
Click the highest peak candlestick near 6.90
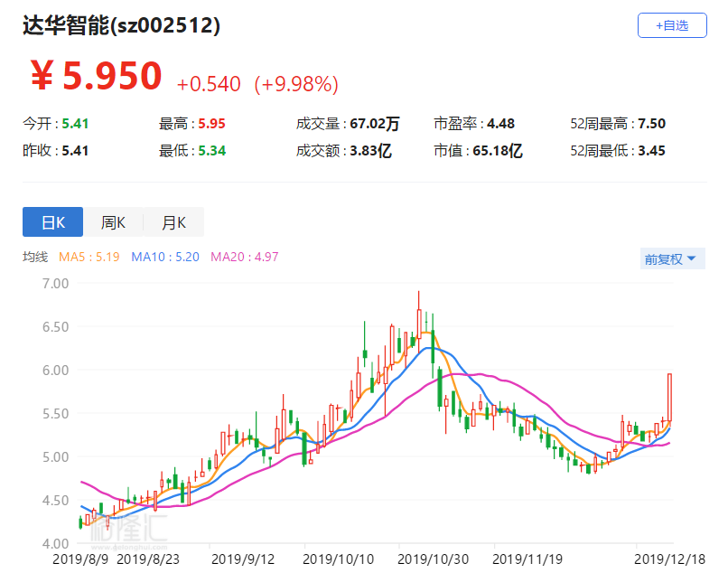(419, 323)
